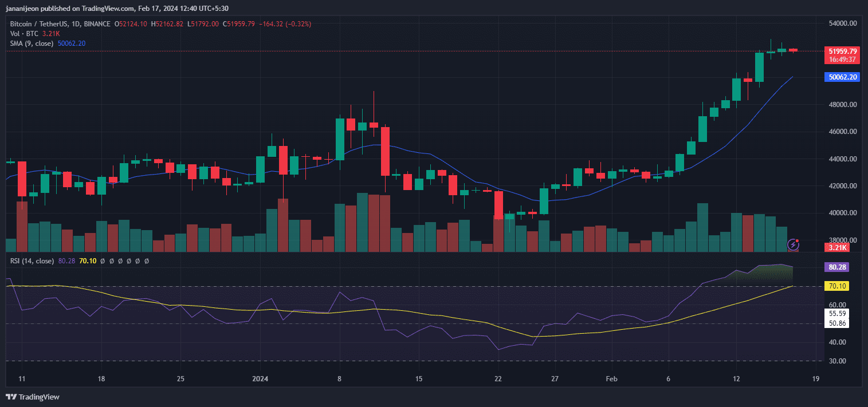Viewport: 868px width, 407px height.
Task: Click the date 11 on time axis
Action: click(x=22, y=379)
